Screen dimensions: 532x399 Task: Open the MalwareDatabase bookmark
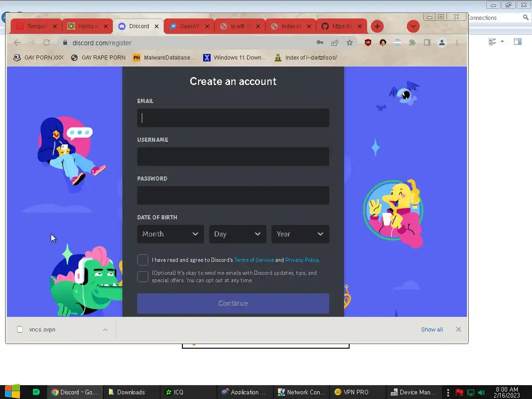click(164, 58)
